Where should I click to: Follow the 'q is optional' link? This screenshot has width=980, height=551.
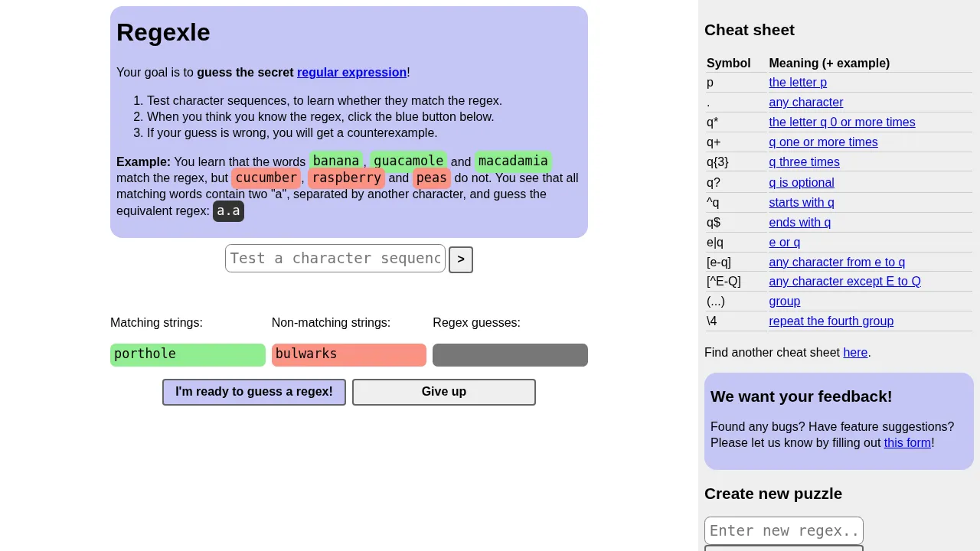pos(801,183)
